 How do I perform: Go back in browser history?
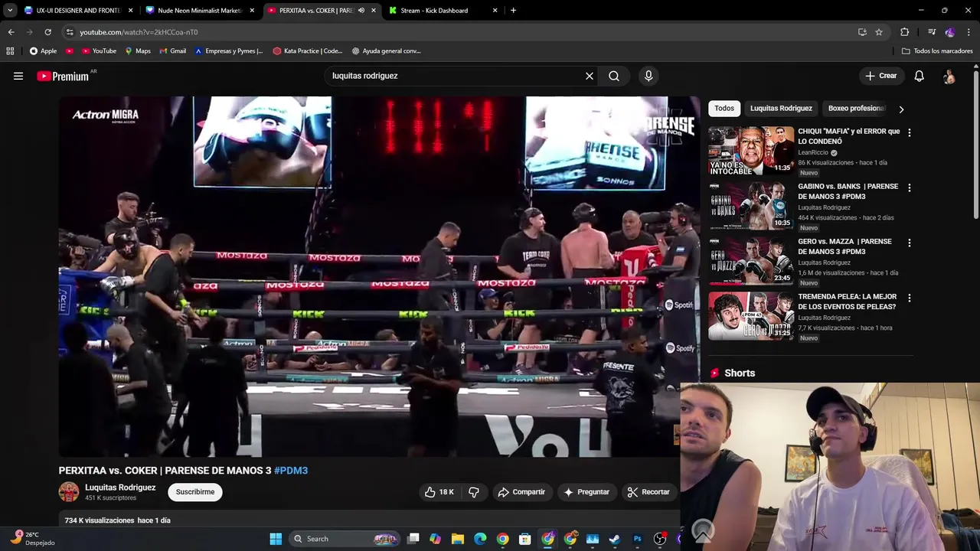11,32
